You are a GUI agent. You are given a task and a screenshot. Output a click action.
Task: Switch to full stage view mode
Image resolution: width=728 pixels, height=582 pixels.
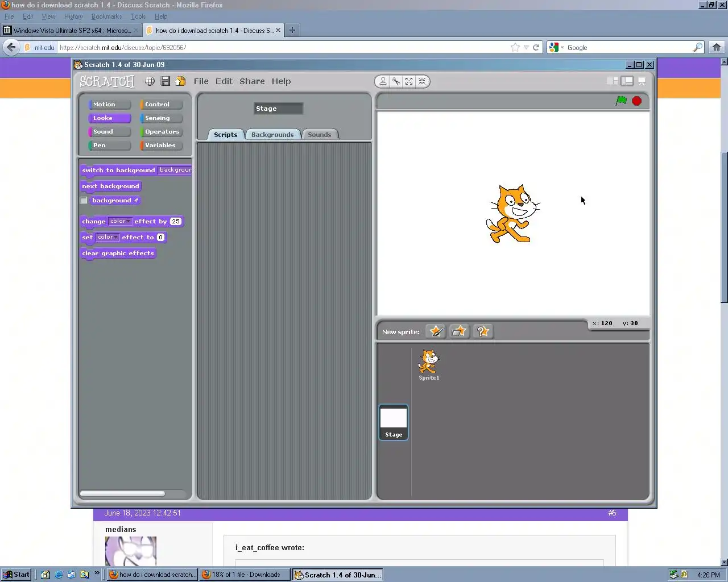click(x=627, y=81)
